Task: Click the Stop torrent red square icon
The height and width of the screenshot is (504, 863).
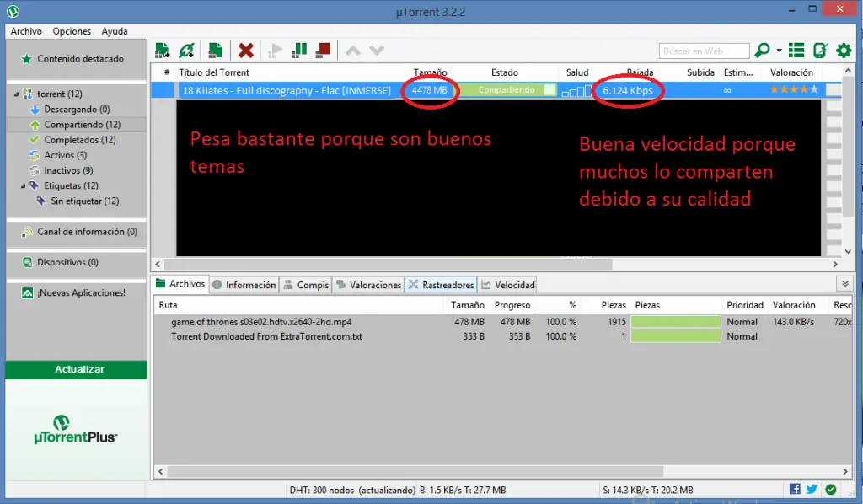Action: click(x=323, y=51)
